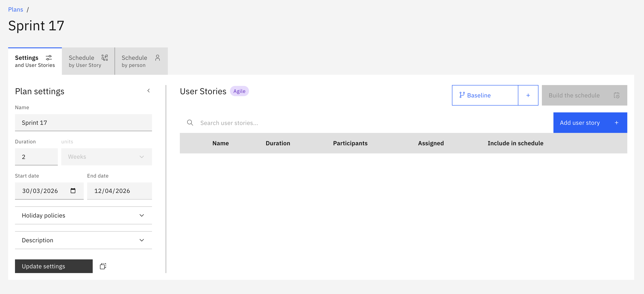Click the plan Name input field
Viewport: 644px width, 294px height.
tap(83, 123)
